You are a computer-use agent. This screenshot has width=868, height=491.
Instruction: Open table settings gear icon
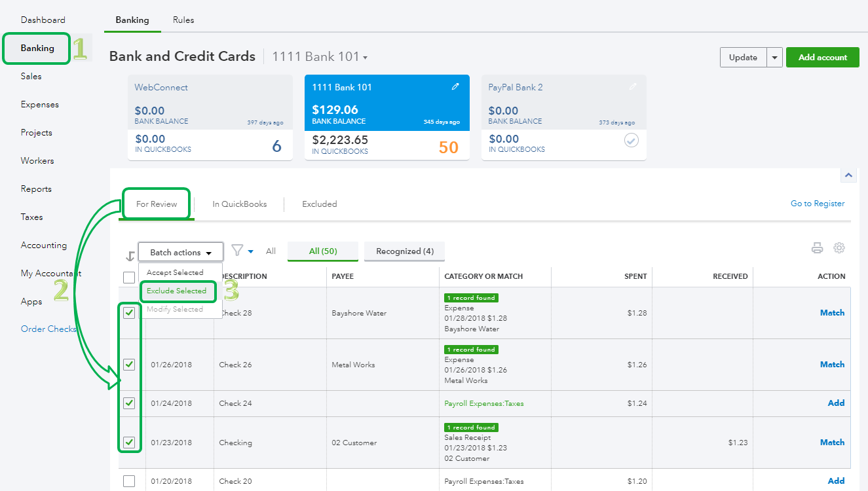click(839, 248)
